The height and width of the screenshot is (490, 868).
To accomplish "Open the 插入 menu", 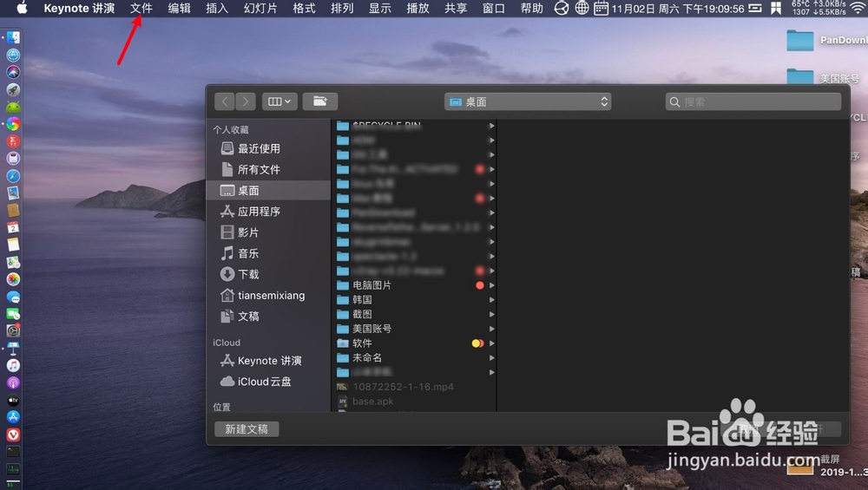I will click(x=216, y=9).
